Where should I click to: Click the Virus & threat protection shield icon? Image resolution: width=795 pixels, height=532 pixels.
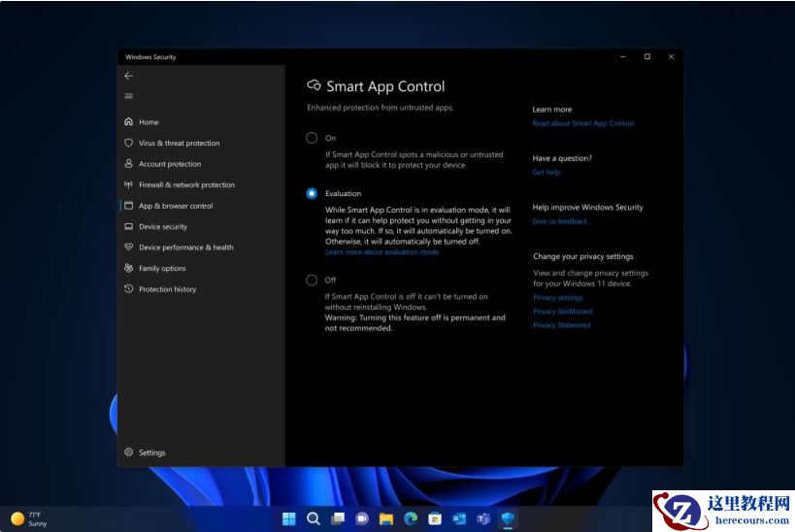129,143
